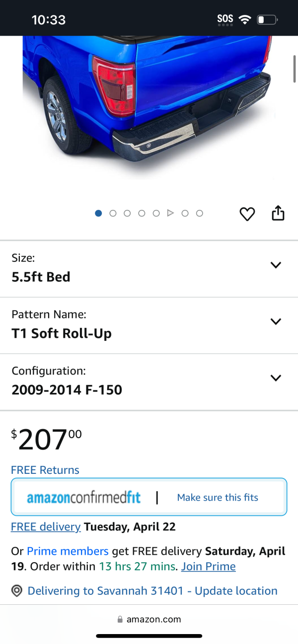
Task: Select the last image carousel dot
Action: (200, 213)
